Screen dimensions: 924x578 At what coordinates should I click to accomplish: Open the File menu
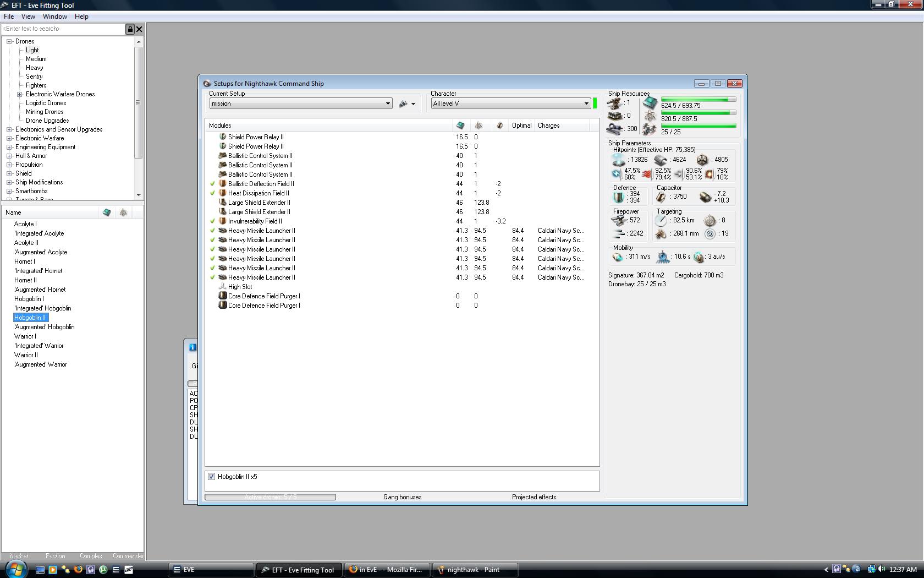point(9,17)
